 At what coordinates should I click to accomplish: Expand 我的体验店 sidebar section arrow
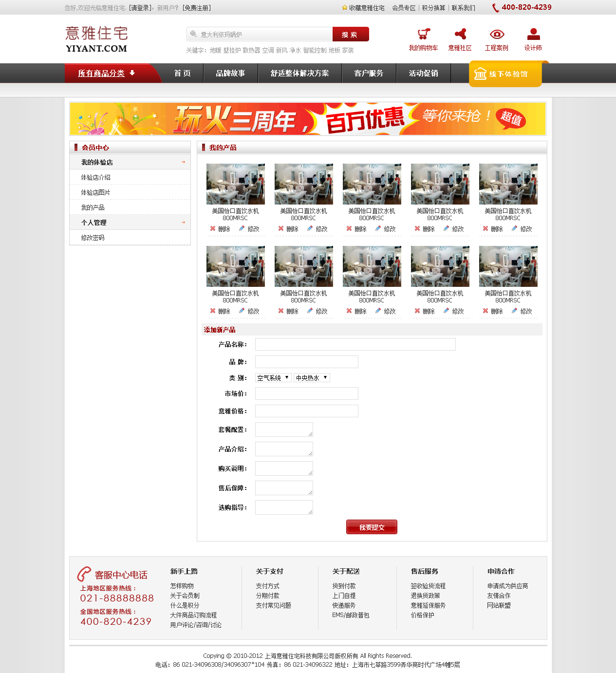pyautogui.click(x=183, y=162)
